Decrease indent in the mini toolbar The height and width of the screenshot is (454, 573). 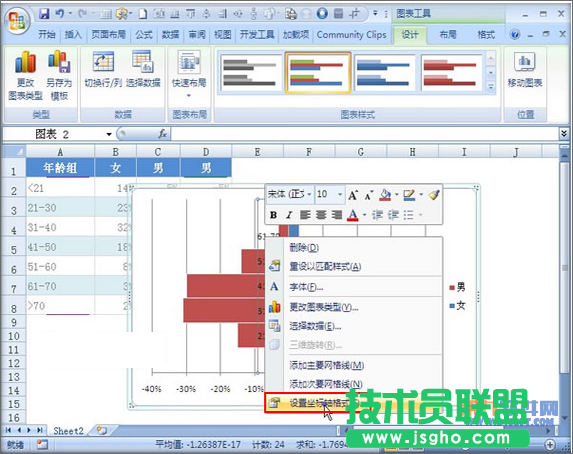click(377, 215)
